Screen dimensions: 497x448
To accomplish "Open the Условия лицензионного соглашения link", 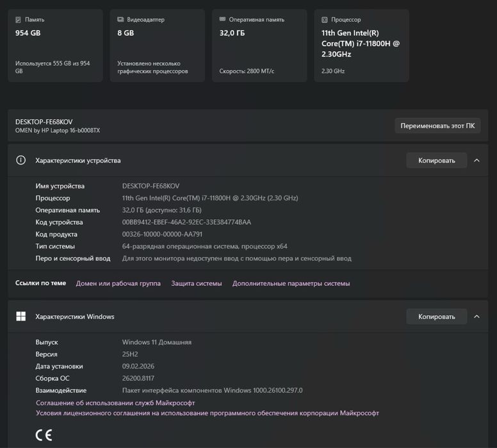I will coord(208,413).
